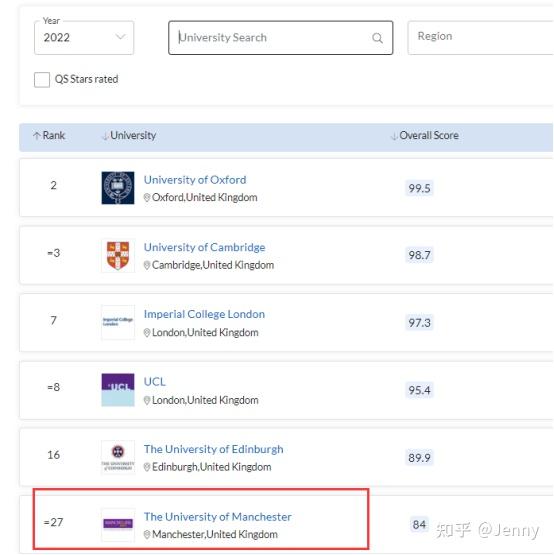Open Imperial College London link

click(x=204, y=314)
